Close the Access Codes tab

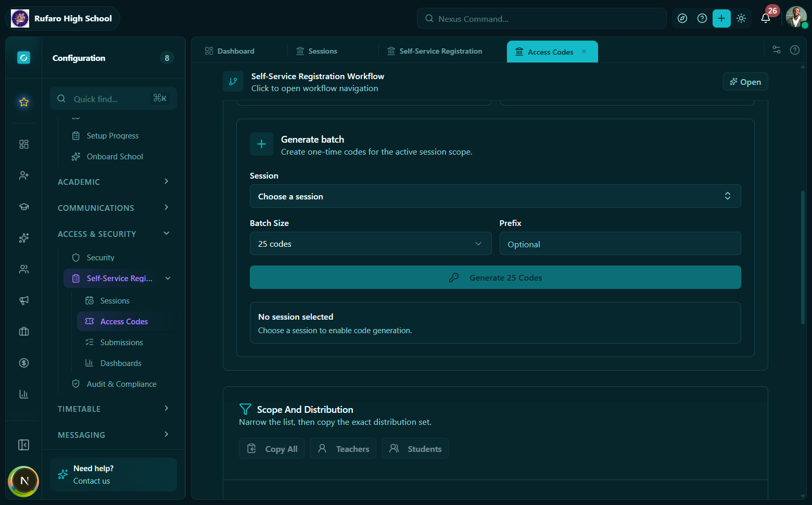pos(584,52)
